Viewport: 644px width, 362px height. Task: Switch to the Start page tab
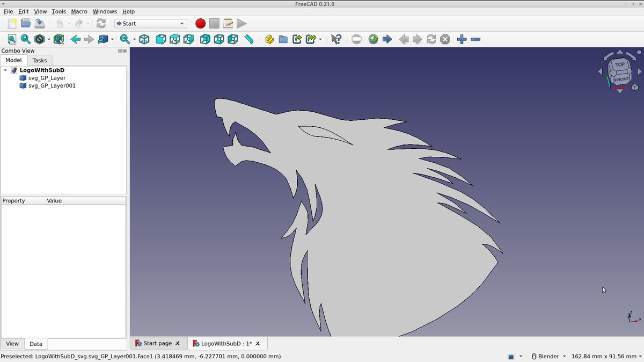[x=158, y=343]
